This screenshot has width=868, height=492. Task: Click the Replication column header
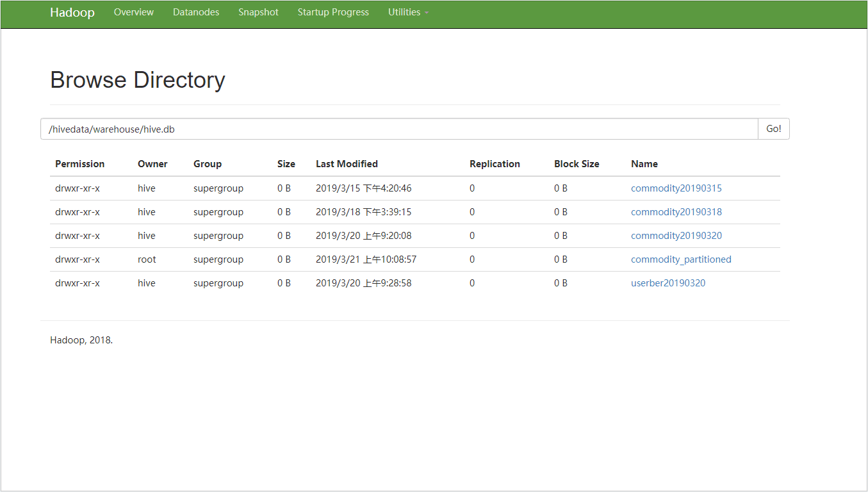(x=495, y=163)
